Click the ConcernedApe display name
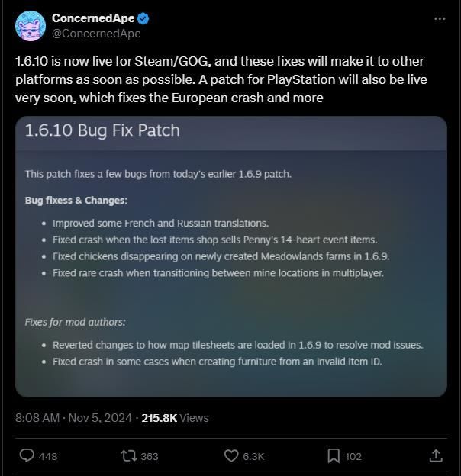 pos(93,18)
